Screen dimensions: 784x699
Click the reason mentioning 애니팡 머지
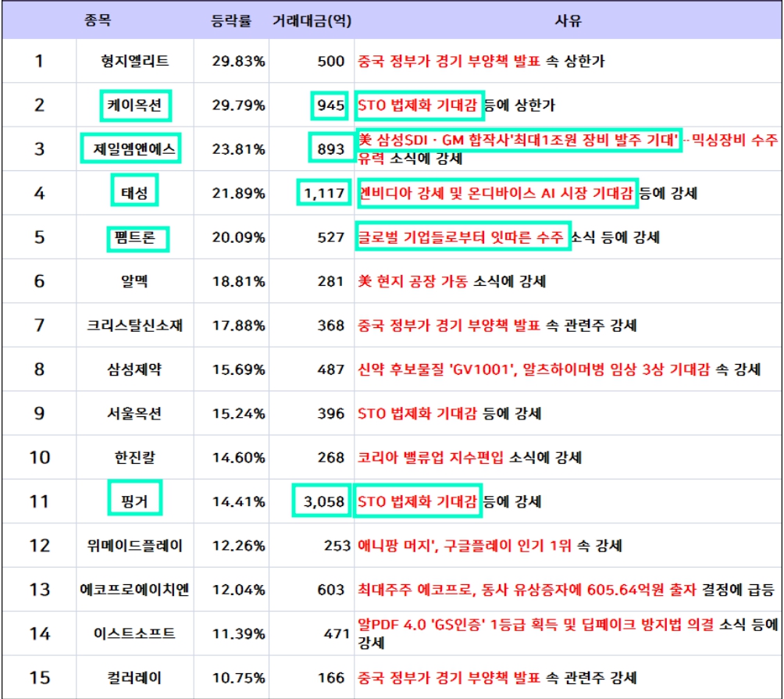tap(490, 545)
